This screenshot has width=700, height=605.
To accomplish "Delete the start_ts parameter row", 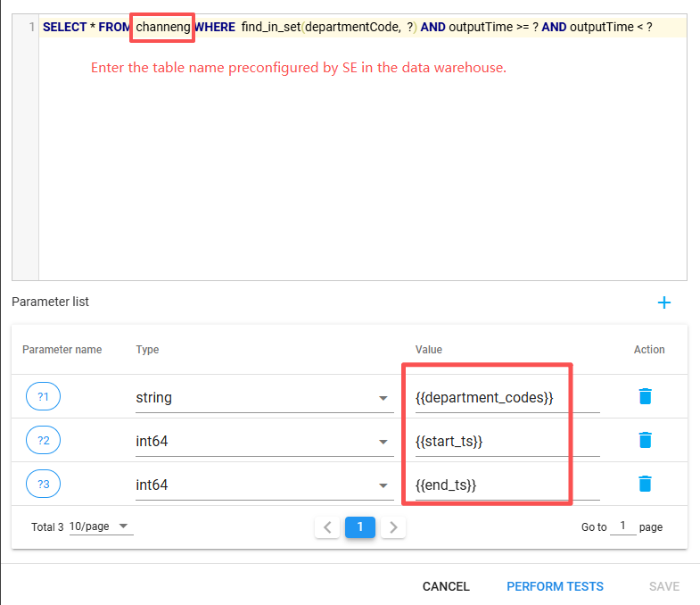I will tap(646, 441).
